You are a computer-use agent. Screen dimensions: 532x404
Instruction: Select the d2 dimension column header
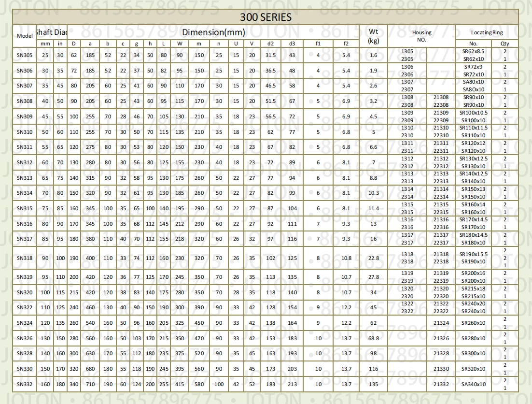[x=270, y=43]
